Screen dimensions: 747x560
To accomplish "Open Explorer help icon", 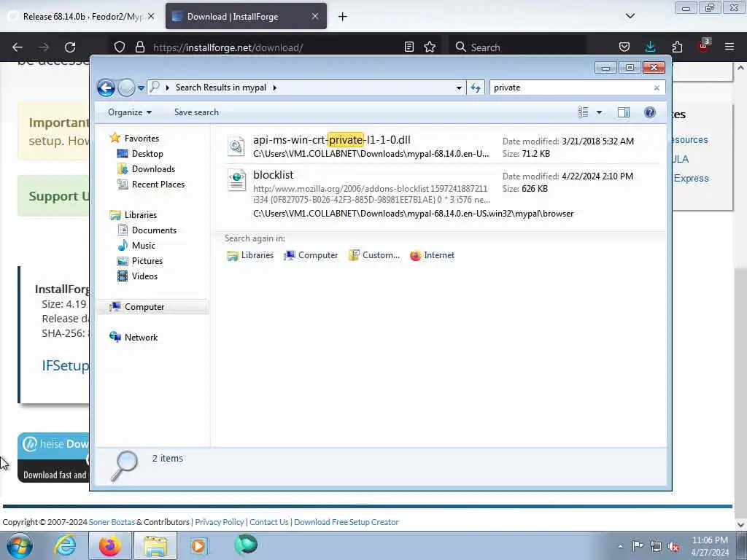I will 650,112.
